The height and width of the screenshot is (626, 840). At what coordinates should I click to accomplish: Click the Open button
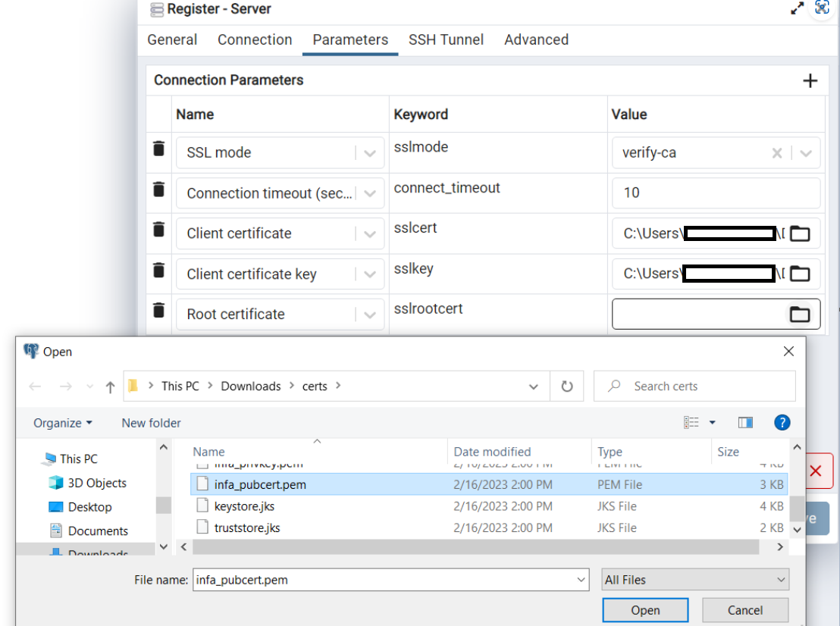[645, 610]
